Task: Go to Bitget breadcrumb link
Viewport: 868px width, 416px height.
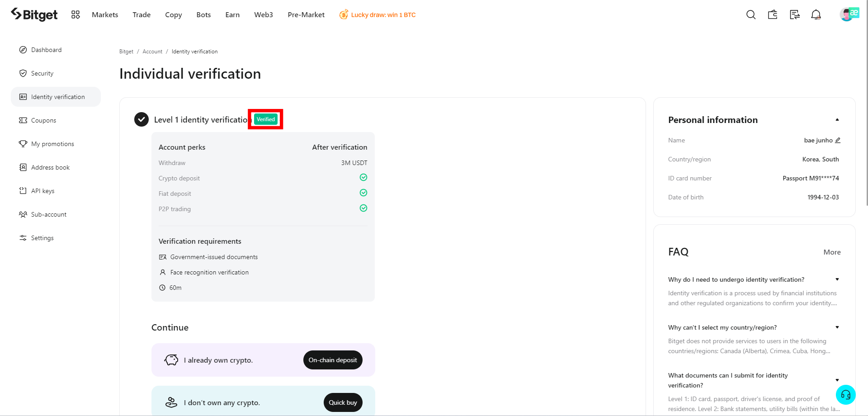Action: (126, 52)
